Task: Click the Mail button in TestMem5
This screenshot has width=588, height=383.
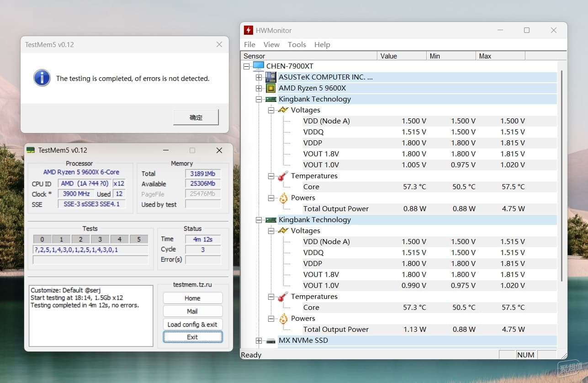Action: click(x=192, y=311)
